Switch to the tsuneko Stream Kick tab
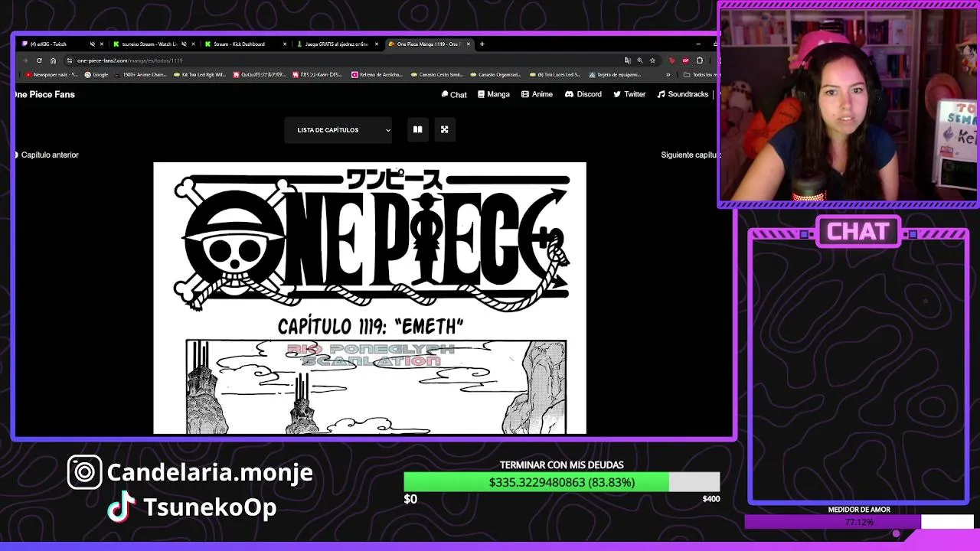 tap(153, 44)
